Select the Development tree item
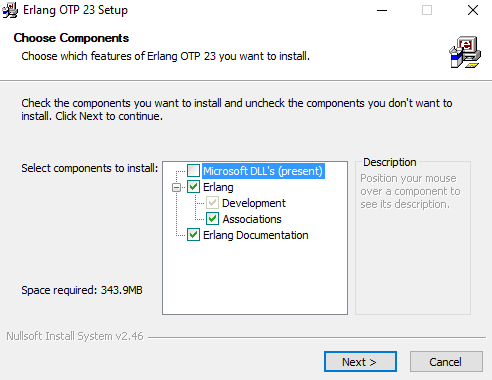The width and height of the screenshot is (492, 380). pyautogui.click(x=254, y=203)
